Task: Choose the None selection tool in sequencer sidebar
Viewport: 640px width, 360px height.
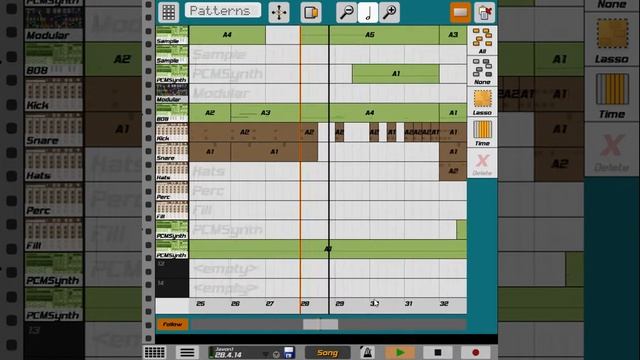Action: click(x=482, y=71)
